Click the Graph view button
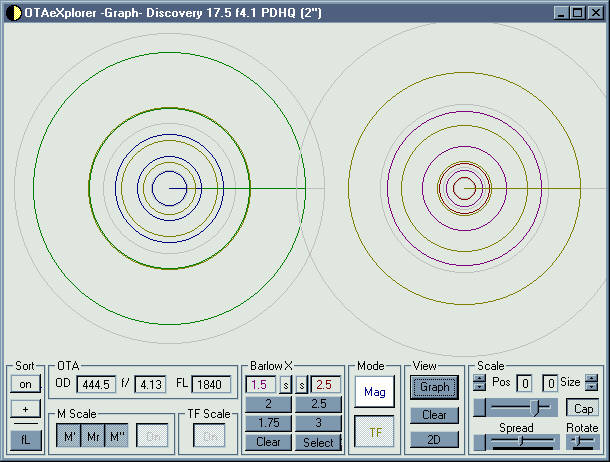Image resolution: width=610 pixels, height=462 pixels. click(434, 387)
